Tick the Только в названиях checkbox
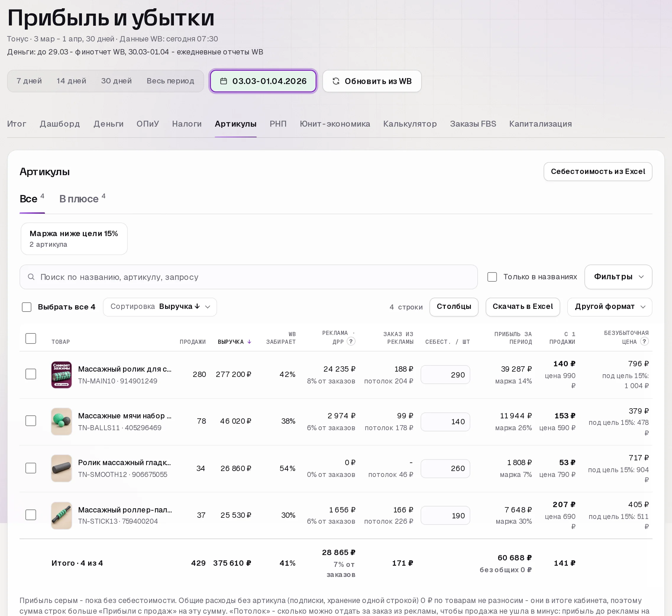The height and width of the screenshot is (616, 672). click(x=492, y=277)
